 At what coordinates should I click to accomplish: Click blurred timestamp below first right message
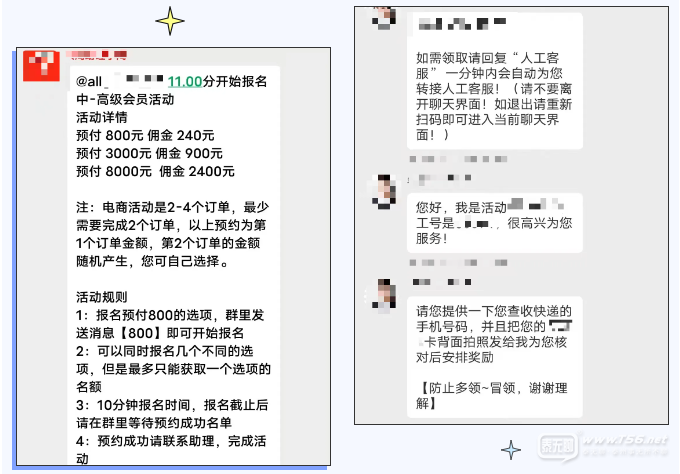458,159
